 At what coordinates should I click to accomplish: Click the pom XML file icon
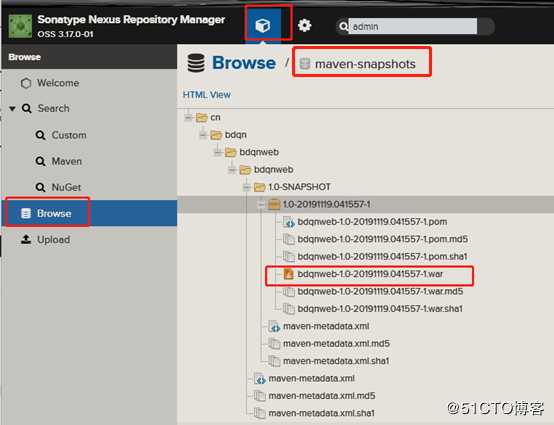point(289,222)
